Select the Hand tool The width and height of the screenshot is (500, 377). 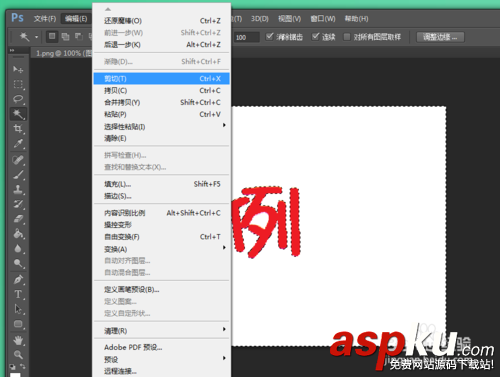18,340
